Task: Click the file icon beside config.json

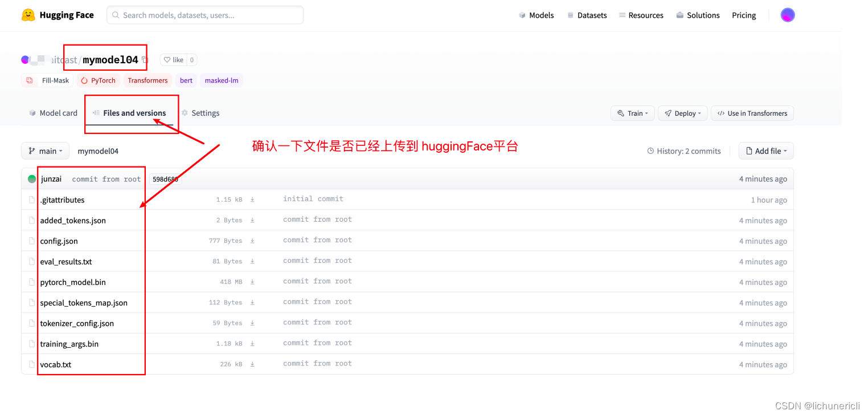Action: [x=32, y=241]
